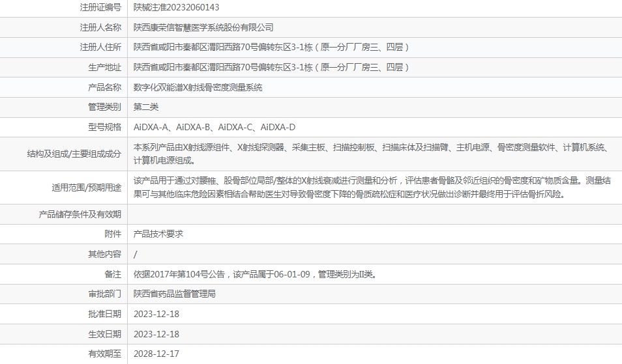Image resolution: width=622 pixels, height=364 pixels.
Task: Click the 注册人住所 address value
Action: (271, 47)
